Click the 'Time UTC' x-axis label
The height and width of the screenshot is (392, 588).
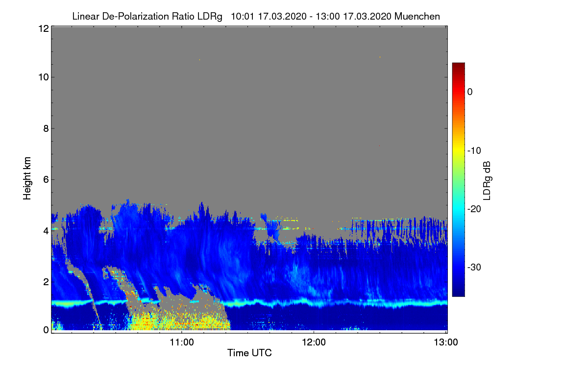click(249, 353)
